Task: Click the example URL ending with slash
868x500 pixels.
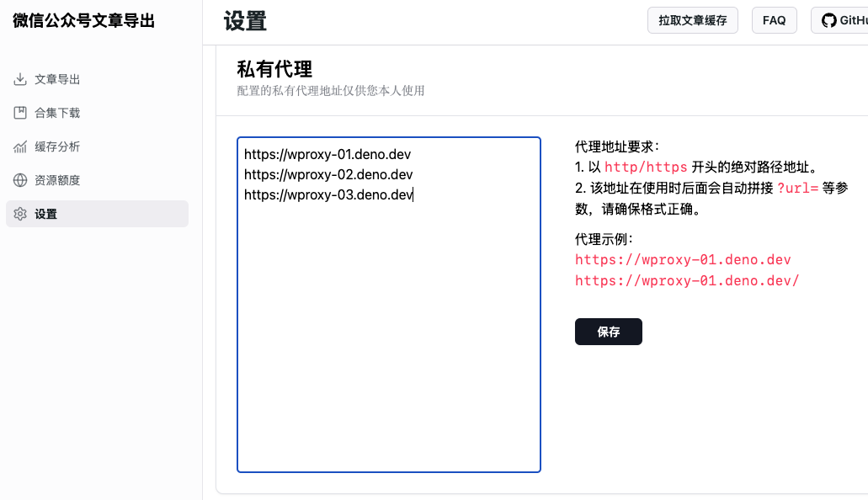Action: coord(687,281)
